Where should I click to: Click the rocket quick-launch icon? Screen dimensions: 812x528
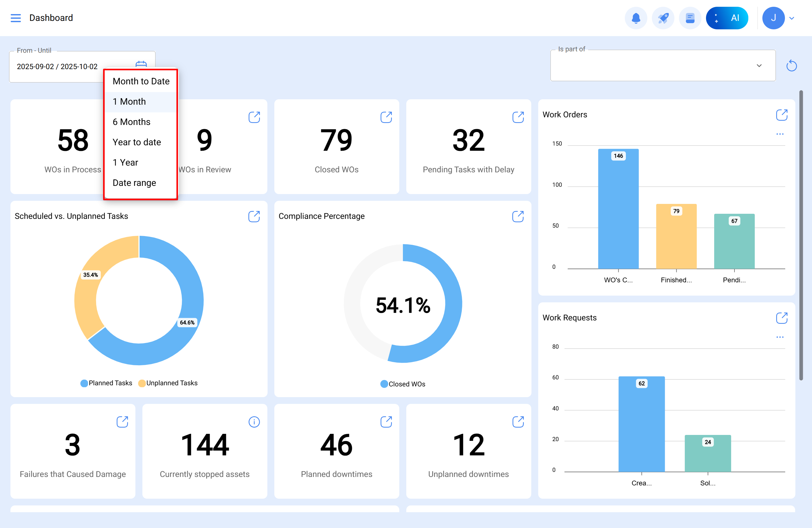(663, 18)
